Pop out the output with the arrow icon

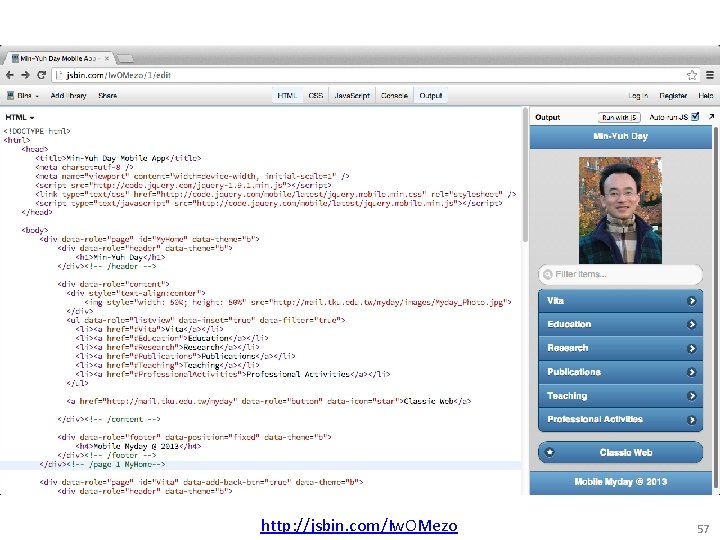click(711, 117)
